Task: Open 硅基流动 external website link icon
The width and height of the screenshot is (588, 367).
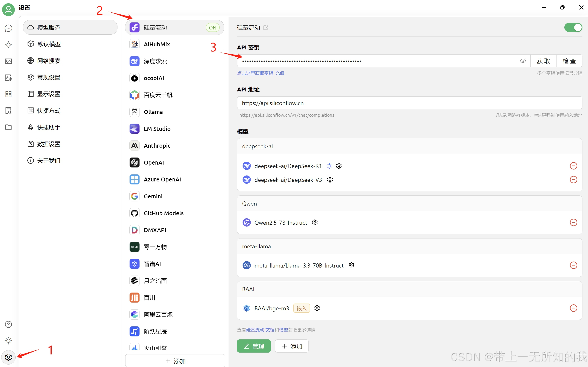Action: [266, 28]
